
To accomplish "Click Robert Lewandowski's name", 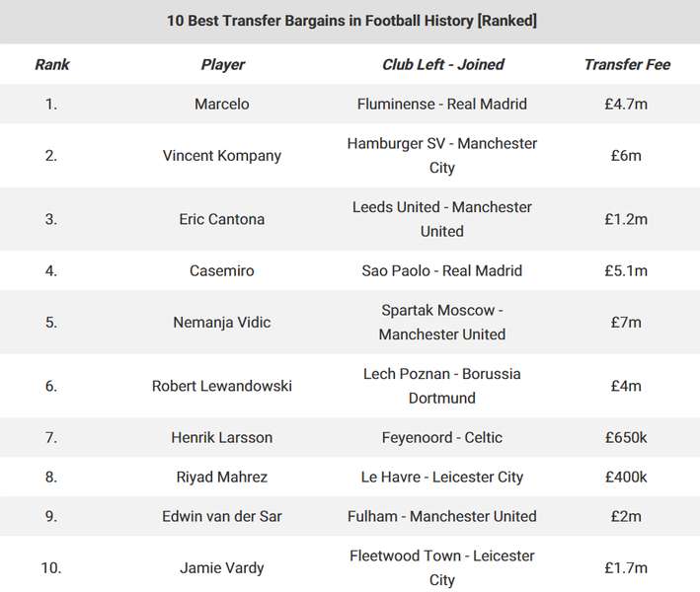I will 222,386.
